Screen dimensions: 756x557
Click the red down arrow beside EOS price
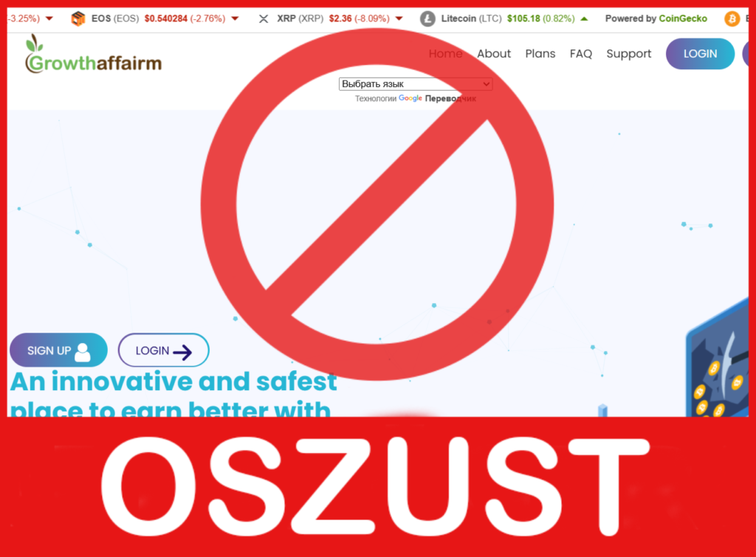(x=235, y=18)
